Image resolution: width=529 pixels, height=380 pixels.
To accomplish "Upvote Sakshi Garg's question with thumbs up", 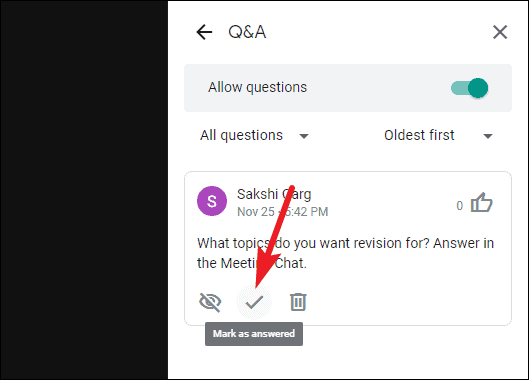I will point(481,203).
